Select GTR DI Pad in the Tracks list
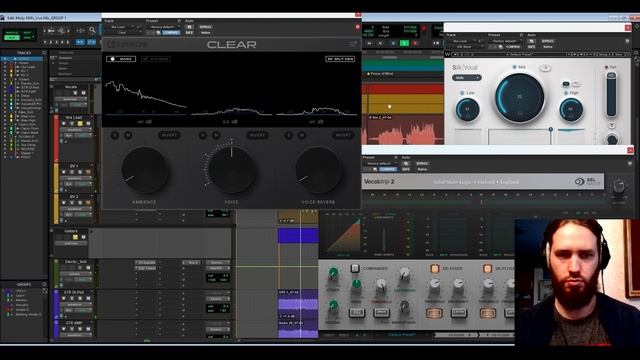This screenshot has height=360, width=640. pyautogui.click(x=29, y=87)
